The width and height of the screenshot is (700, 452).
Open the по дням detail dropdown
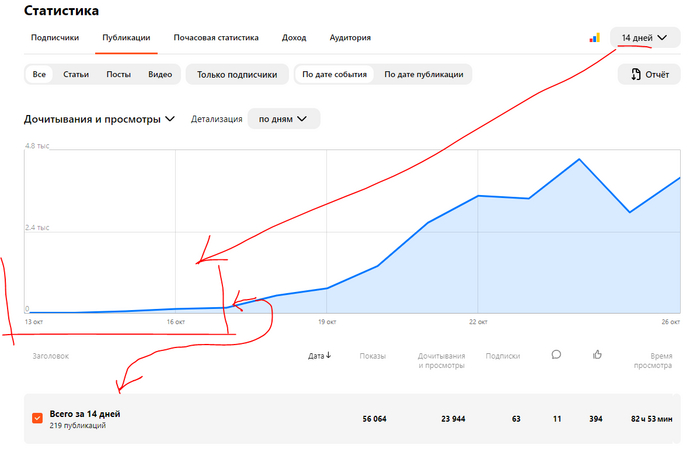pyautogui.click(x=284, y=118)
